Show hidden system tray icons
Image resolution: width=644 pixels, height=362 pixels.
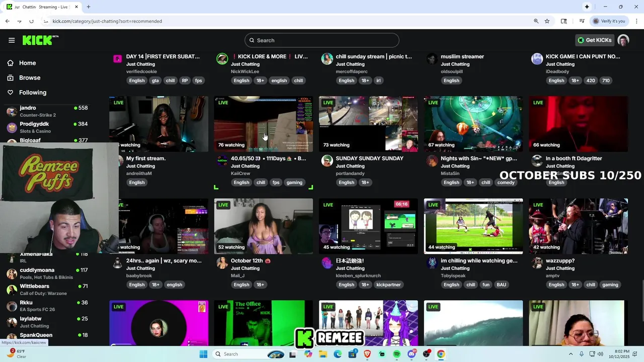(571, 354)
